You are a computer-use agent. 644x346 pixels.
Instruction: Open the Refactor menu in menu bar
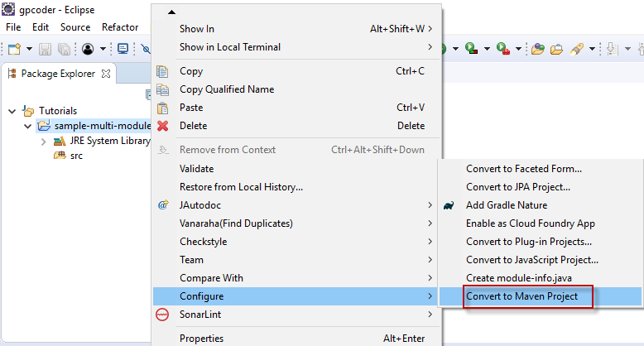click(x=120, y=27)
